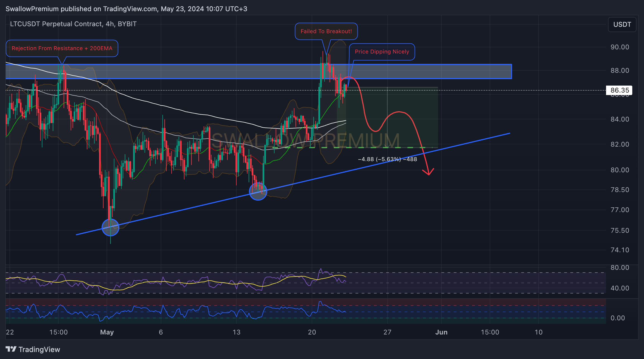
Task: Click the 80.00 price axis label on the main chart
Action: tap(620, 170)
